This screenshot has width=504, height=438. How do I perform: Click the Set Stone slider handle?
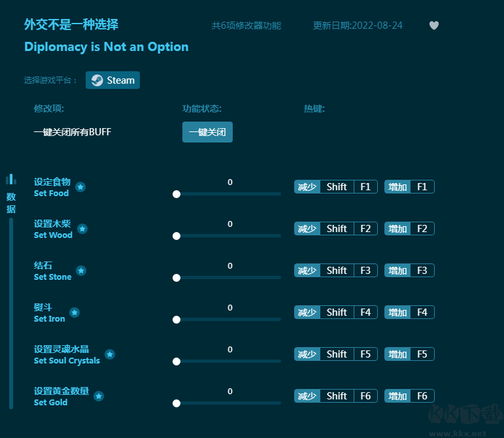[x=176, y=278]
